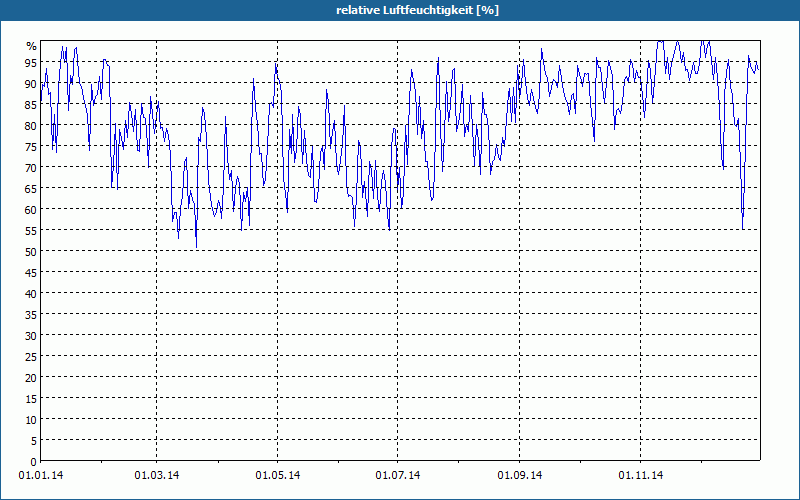Click the y-axis value 65

pyautogui.click(x=31, y=189)
